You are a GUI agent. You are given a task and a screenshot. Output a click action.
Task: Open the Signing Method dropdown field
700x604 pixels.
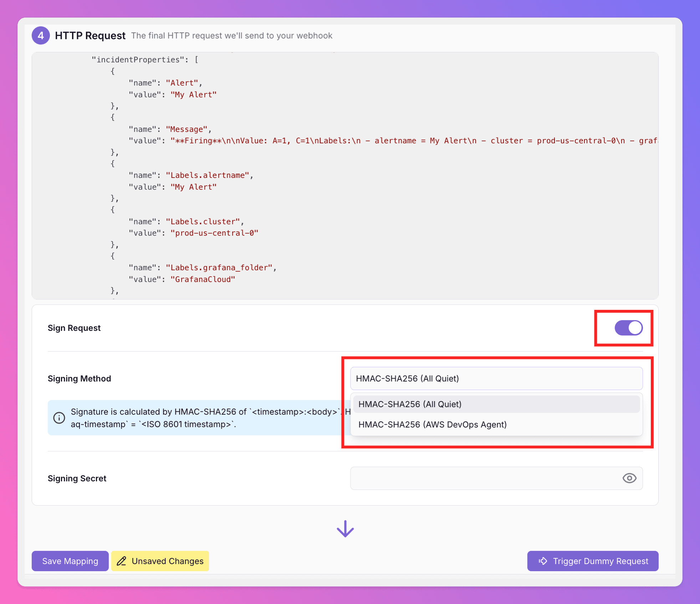(x=496, y=378)
